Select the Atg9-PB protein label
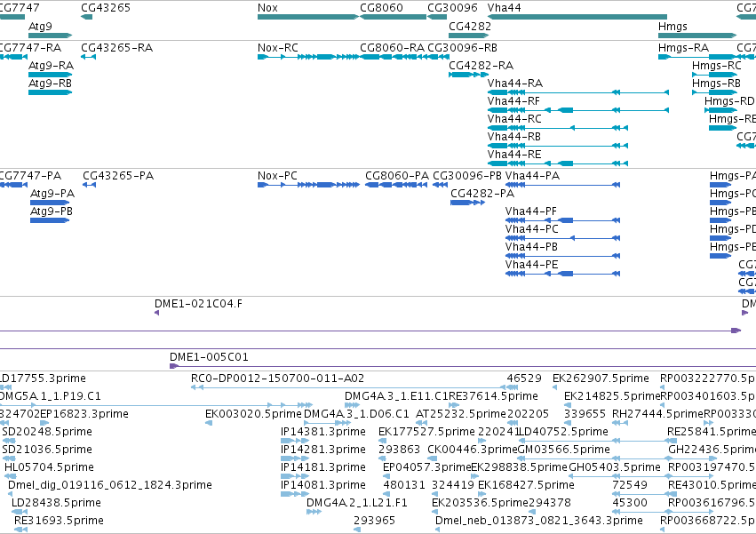 pos(52,211)
